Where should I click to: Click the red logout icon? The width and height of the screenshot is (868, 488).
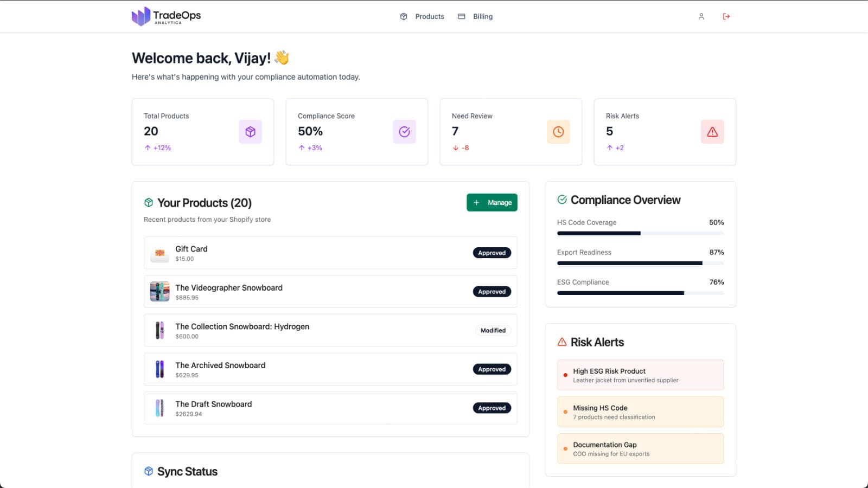point(726,16)
